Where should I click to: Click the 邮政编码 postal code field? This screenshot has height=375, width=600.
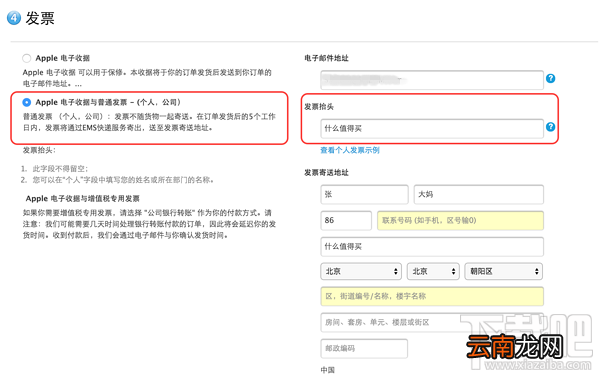point(364,348)
